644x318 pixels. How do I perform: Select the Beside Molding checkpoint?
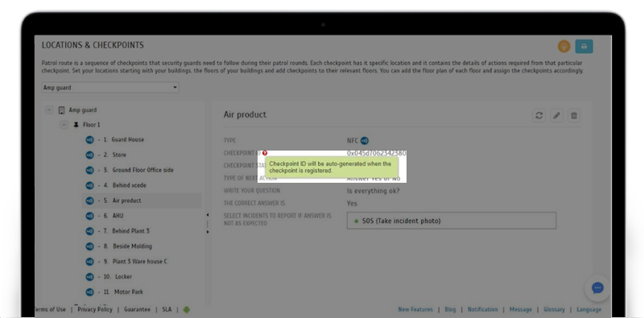(x=132, y=246)
